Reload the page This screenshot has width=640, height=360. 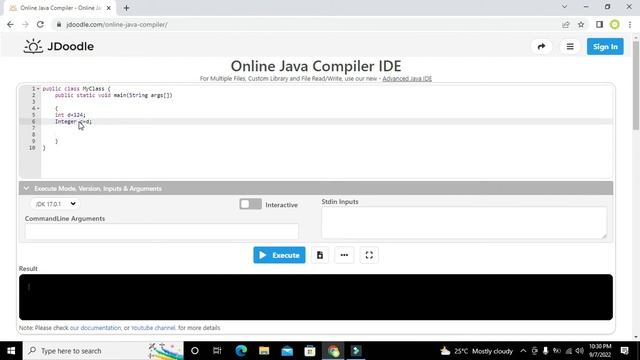[40, 24]
